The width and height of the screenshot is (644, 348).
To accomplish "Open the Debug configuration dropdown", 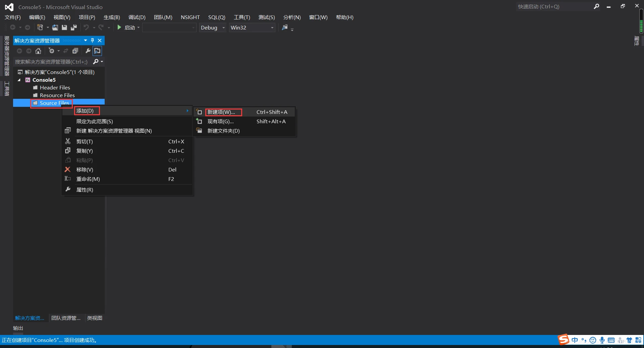I will 213,27.
